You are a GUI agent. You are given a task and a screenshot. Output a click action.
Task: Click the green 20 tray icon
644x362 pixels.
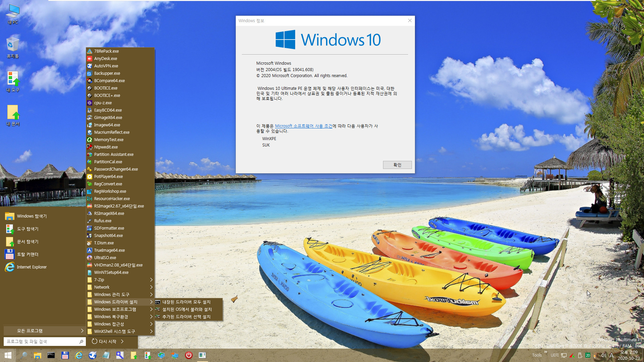(588, 355)
